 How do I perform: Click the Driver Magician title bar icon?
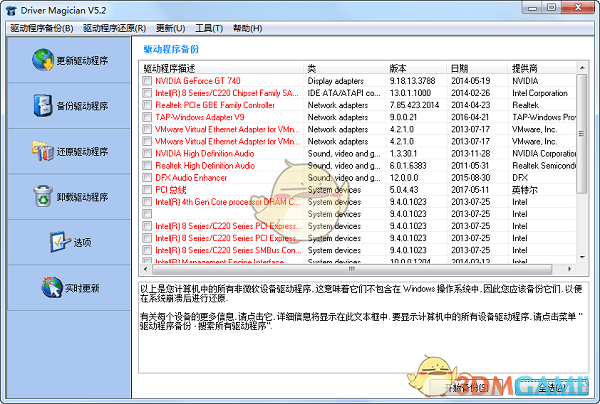(x=11, y=10)
